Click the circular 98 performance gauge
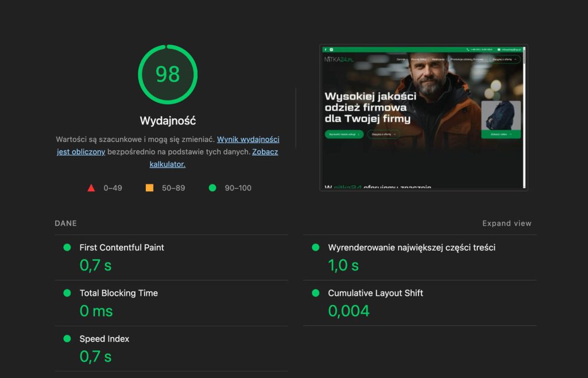Screen dimensions: 588x378 [167, 74]
